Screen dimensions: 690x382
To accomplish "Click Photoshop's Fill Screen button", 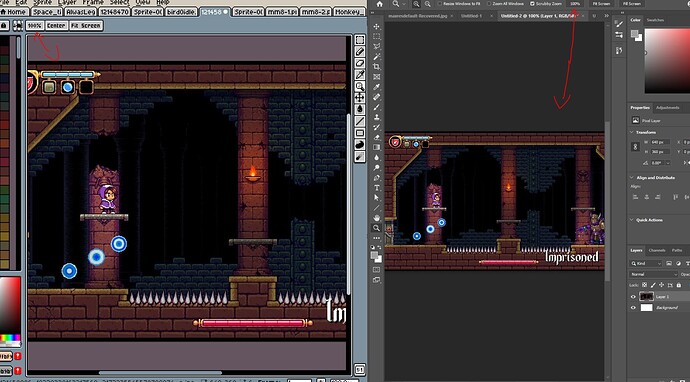I will click(x=632, y=4).
